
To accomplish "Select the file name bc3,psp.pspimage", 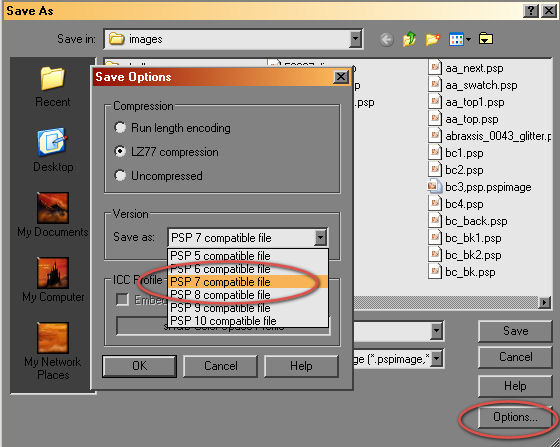I will coord(488,187).
